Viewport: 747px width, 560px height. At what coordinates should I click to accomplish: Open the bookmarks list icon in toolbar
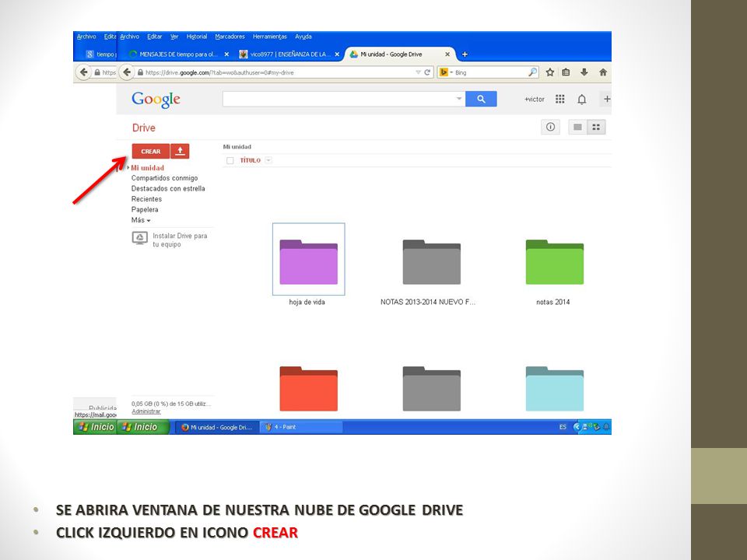[x=566, y=72]
